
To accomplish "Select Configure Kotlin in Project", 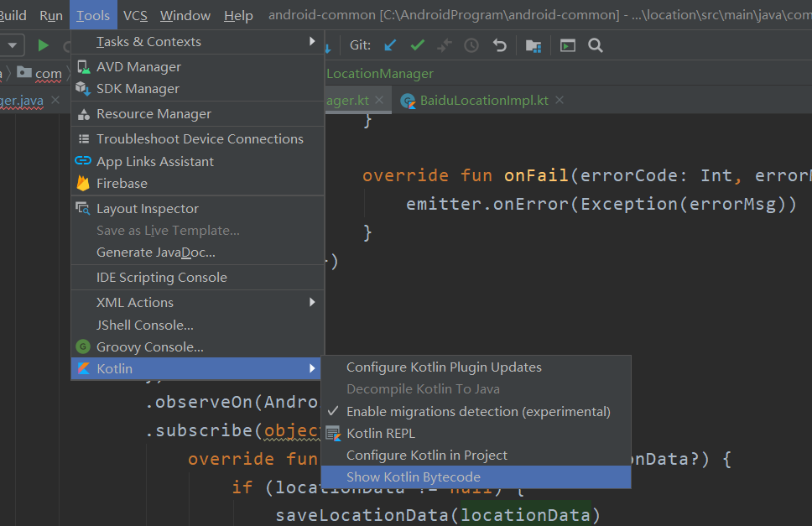I will [x=476, y=455].
